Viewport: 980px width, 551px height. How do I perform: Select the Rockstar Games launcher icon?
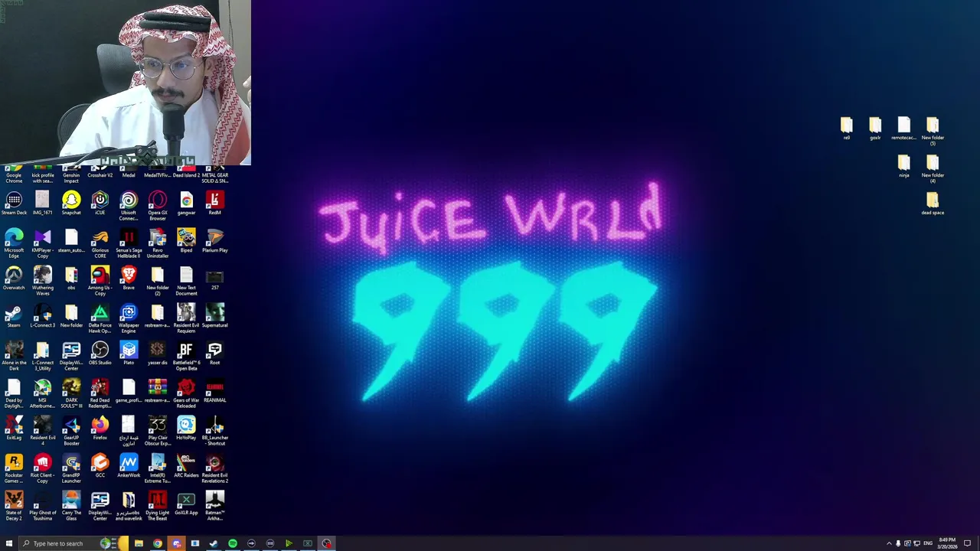pyautogui.click(x=14, y=468)
